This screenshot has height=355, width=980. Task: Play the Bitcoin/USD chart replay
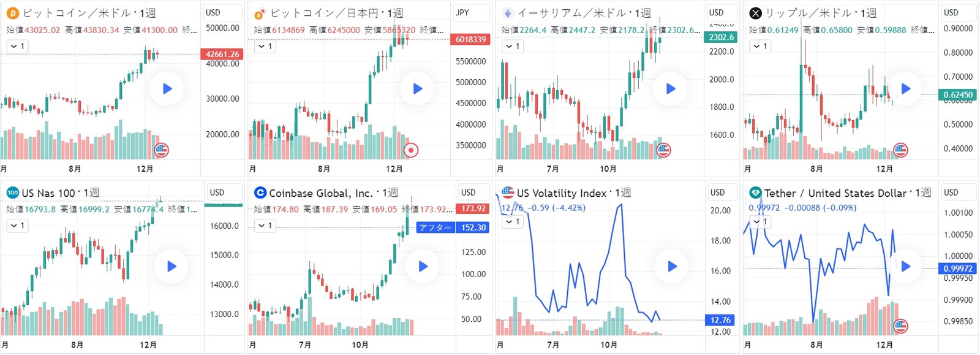[x=167, y=89]
